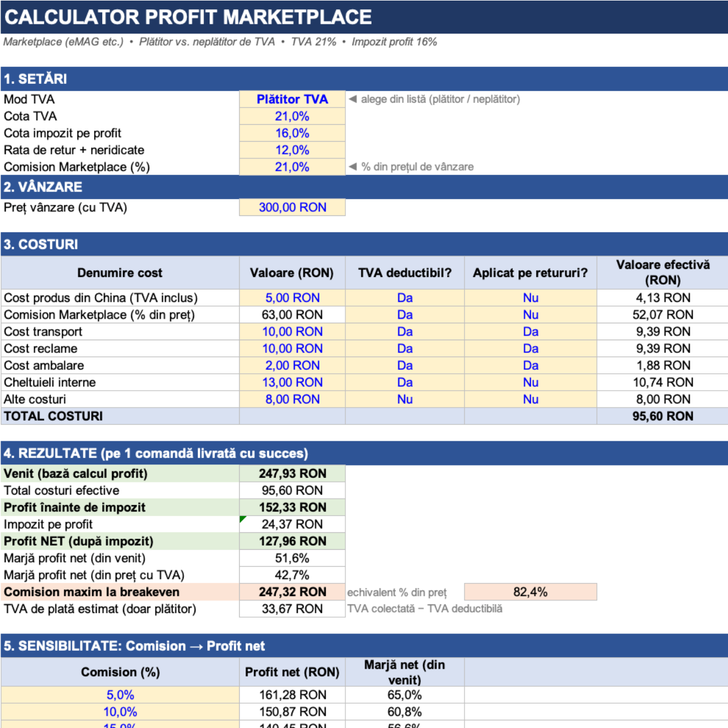
Task: Select the net margin 65,0% cell
Action: [x=405, y=695]
